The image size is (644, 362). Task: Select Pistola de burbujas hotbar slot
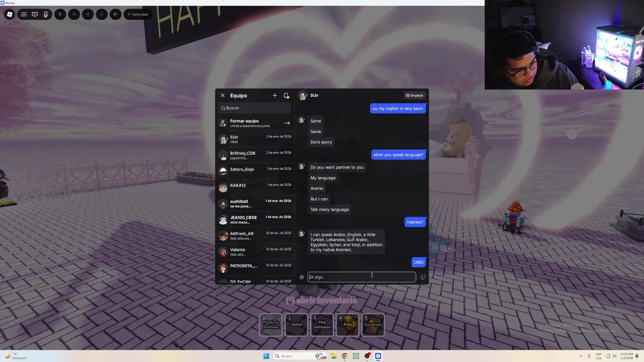coord(271,324)
